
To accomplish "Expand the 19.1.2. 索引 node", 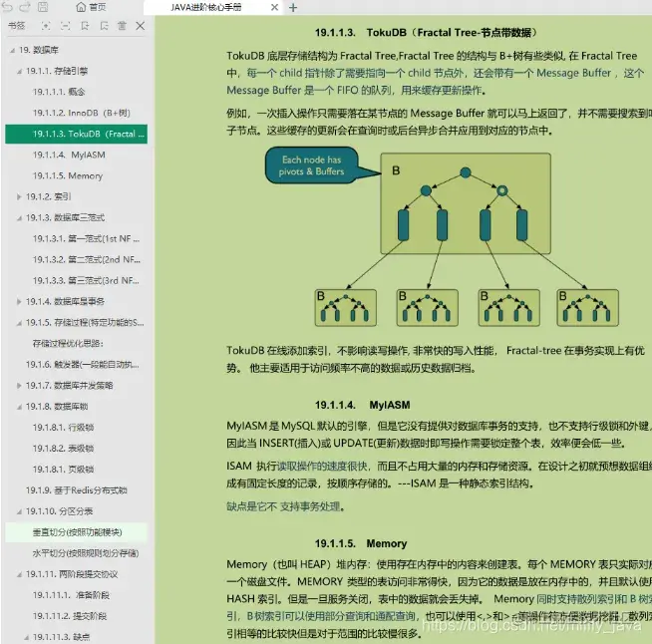I will coord(19,196).
